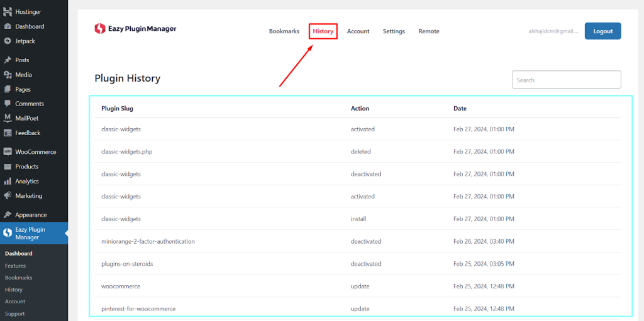Click the WooCommerce logo icon
The height and width of the screenshot is (321, 644).
point(8,152)
